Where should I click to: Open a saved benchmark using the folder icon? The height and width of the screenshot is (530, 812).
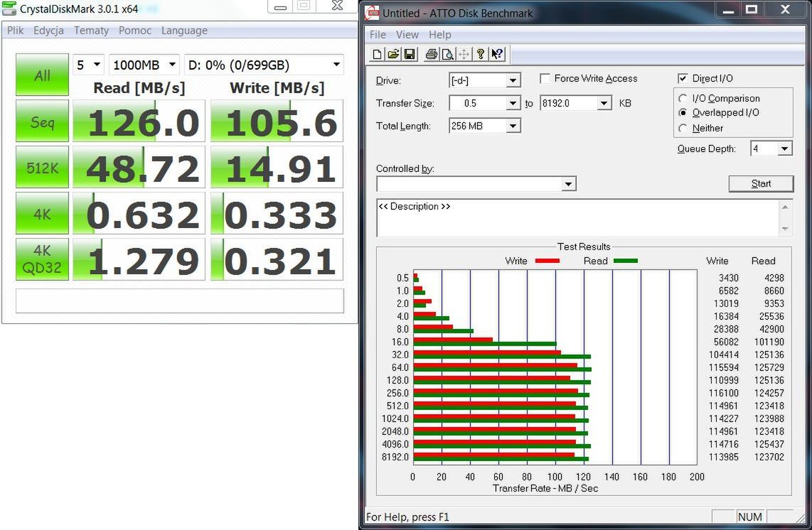pos(394,54)
